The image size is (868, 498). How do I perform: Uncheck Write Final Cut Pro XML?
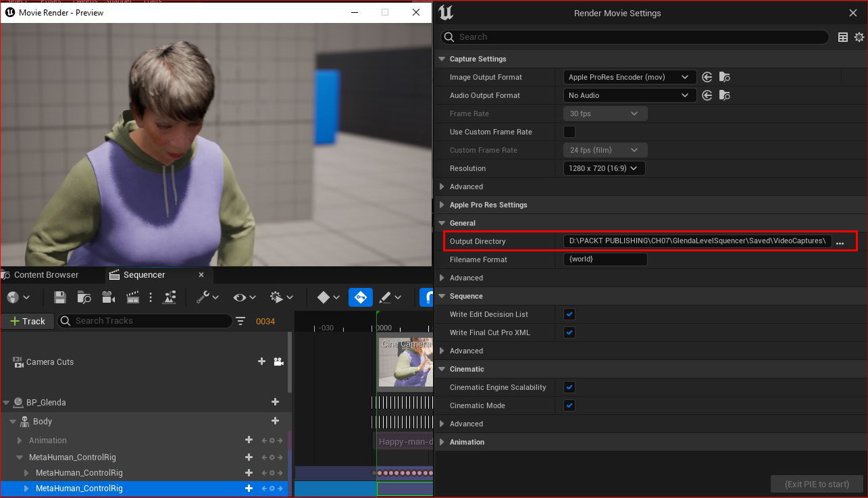pyautogui.click(x=569, y=332)
